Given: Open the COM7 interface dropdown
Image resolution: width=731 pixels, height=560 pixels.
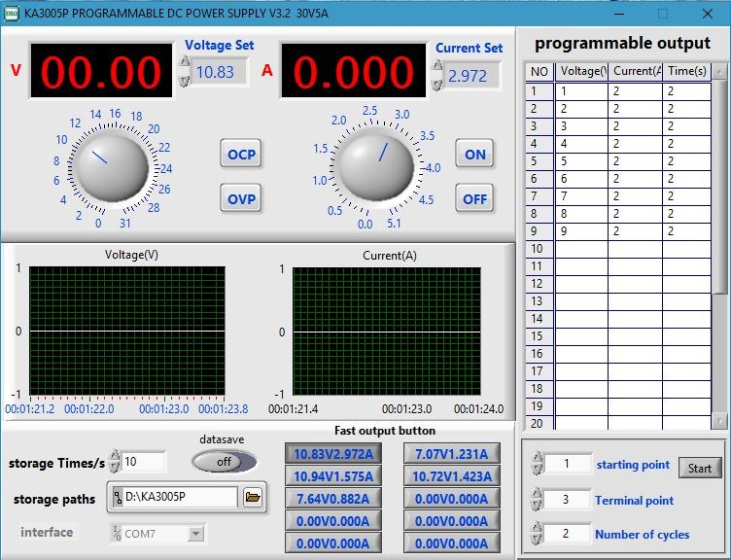Looking at the screenshot, I should tap(195, 533).
